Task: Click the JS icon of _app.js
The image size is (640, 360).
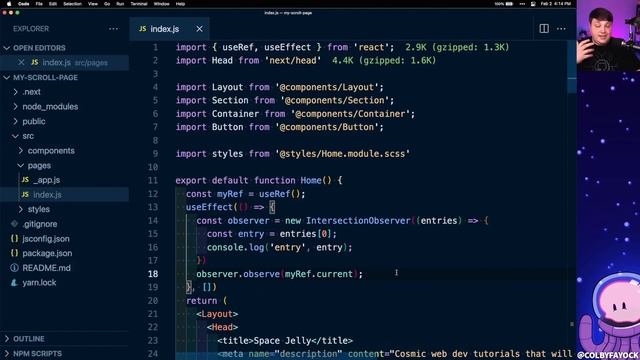Action: click(x=25, y=180)
